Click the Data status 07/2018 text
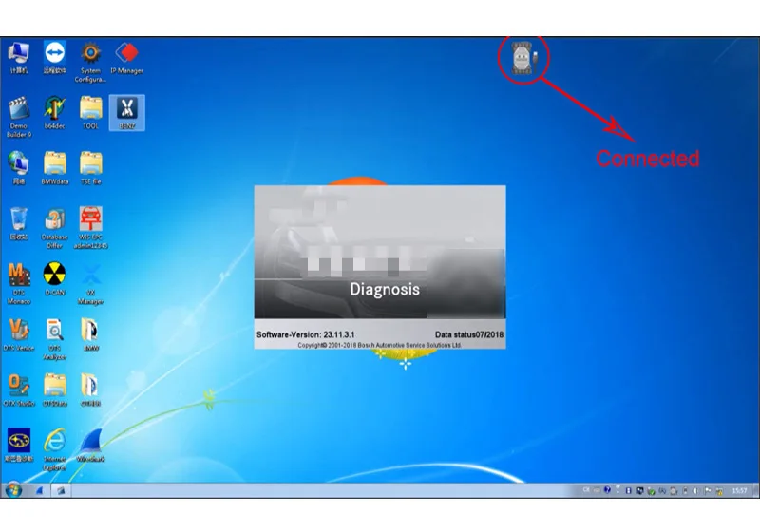The height and width of the screenshot is (532, 760). coord(468,334)
